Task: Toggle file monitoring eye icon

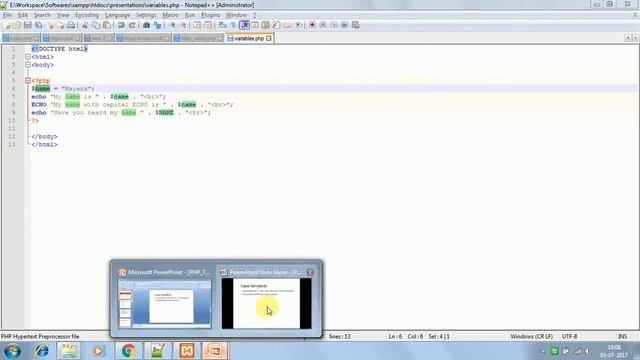Action: tap(298, 25)
